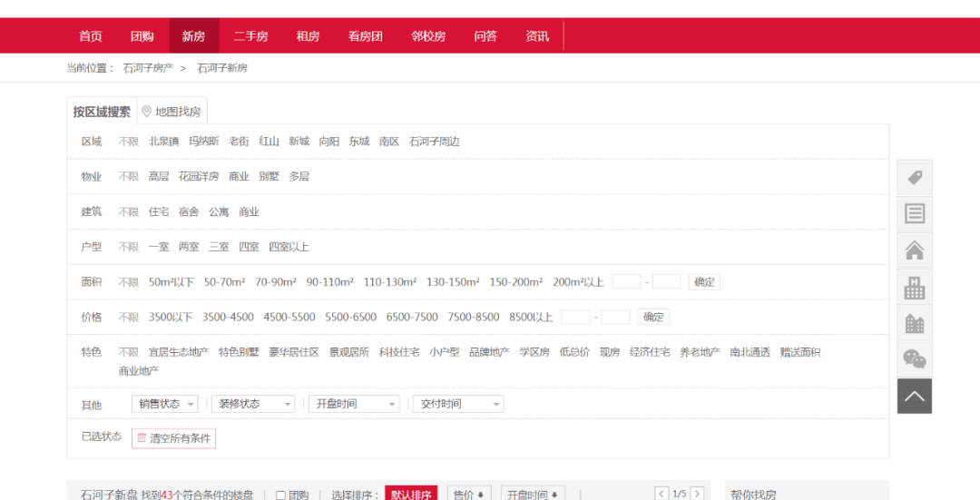Screen dimensions: 980x500
Task: Select price range 5500-6500
Action: click(x=350, y=317)
